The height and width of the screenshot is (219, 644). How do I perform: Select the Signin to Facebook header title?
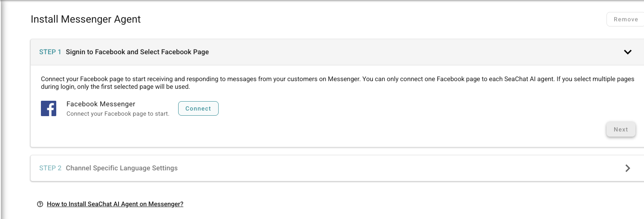[x=137, y=52]
